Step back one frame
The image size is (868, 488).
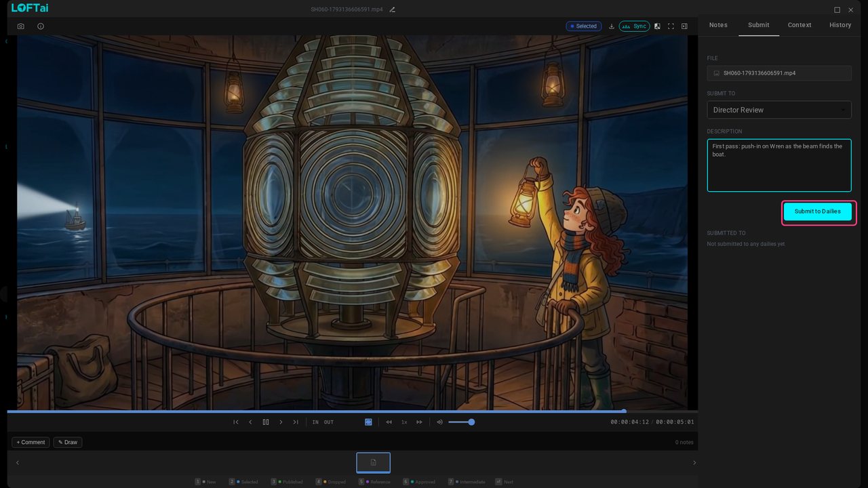[x=250, y=422]
